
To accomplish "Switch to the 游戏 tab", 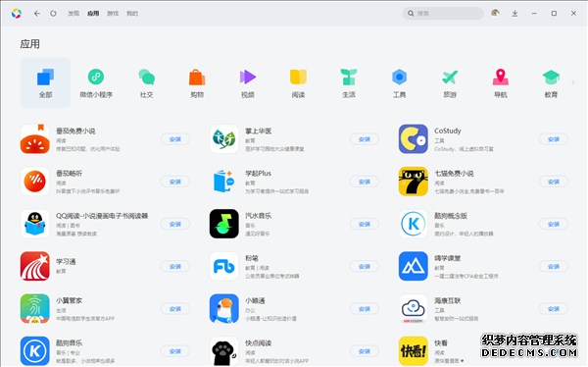I will (113, 14).
